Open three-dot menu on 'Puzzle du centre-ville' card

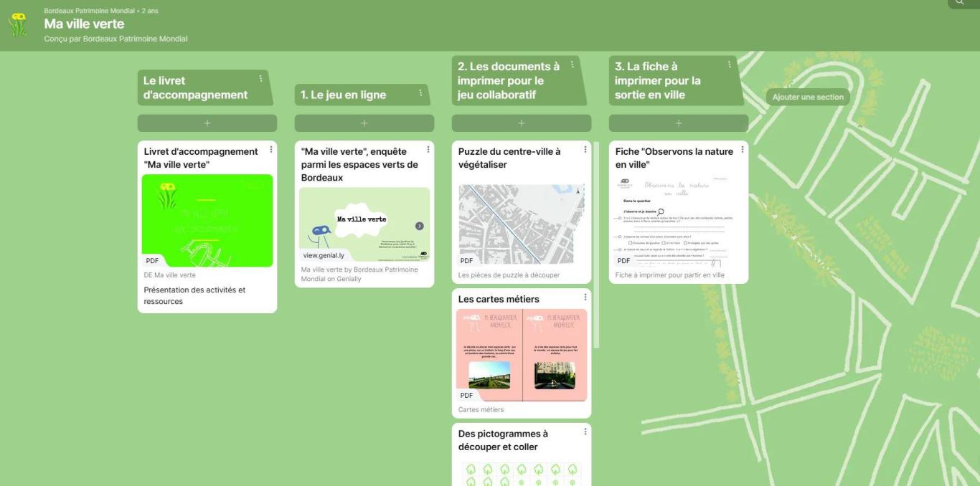point(585,150)
